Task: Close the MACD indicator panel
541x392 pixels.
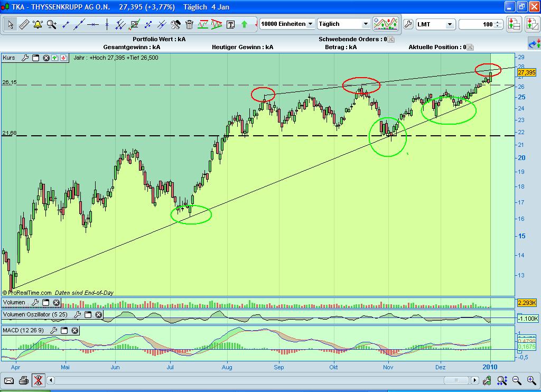Action: click(x=75, y=331)
